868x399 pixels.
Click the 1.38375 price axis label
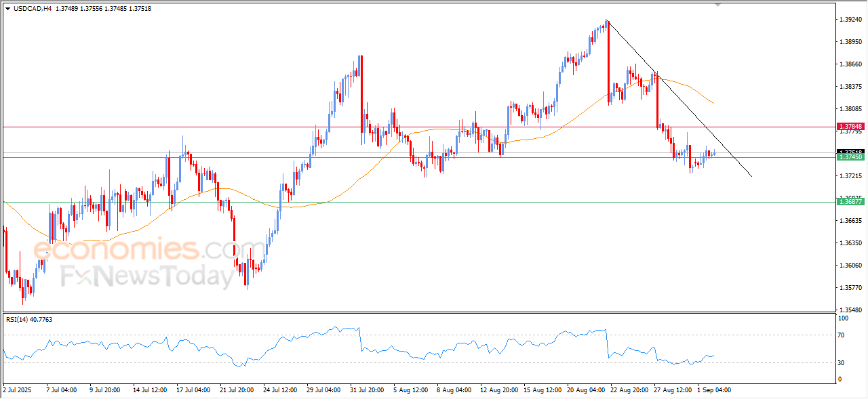click(850, 87)
